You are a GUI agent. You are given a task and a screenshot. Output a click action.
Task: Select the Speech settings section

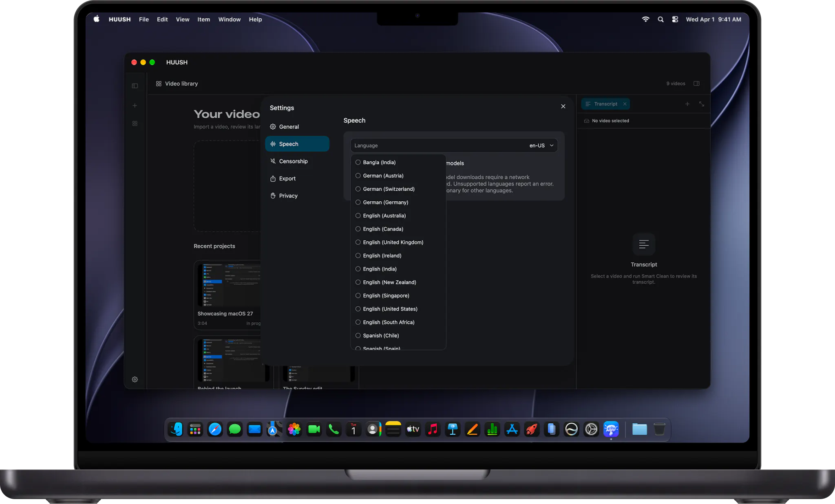pos(297,144)
